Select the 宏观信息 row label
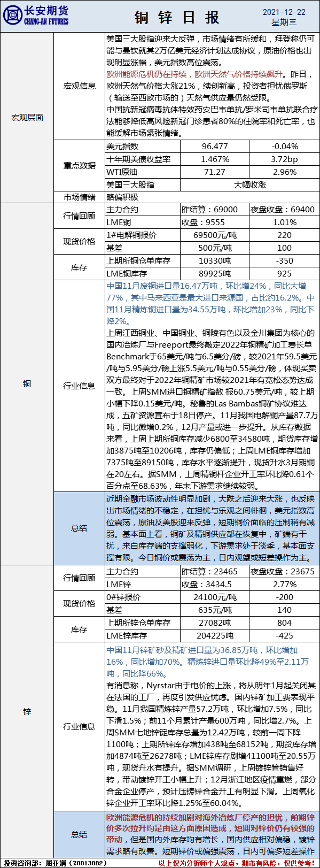Viewport: 320px width, 868px height. pyautogui.click(x=80, y=86)
